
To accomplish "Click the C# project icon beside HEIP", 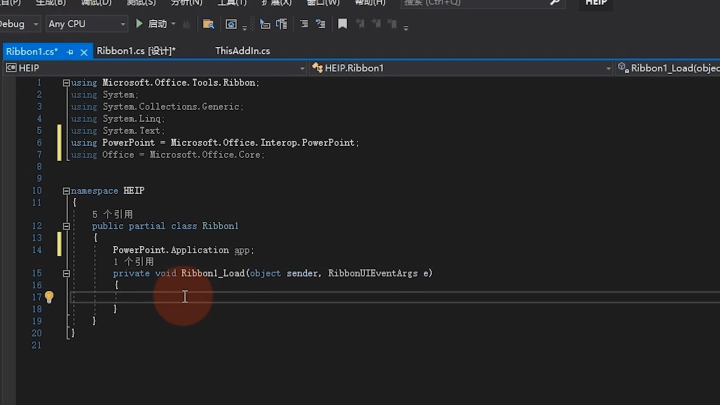I will click(x=11, y=68).
